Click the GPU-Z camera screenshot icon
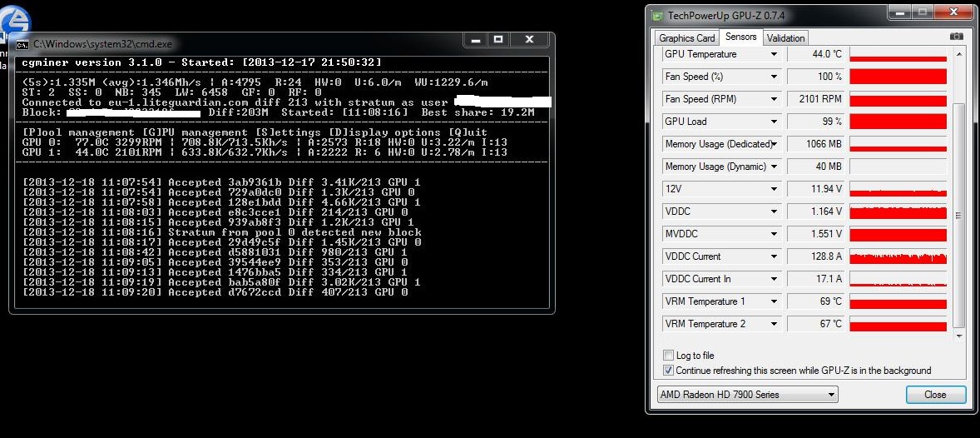980x438 pixels. coord(956,37)
